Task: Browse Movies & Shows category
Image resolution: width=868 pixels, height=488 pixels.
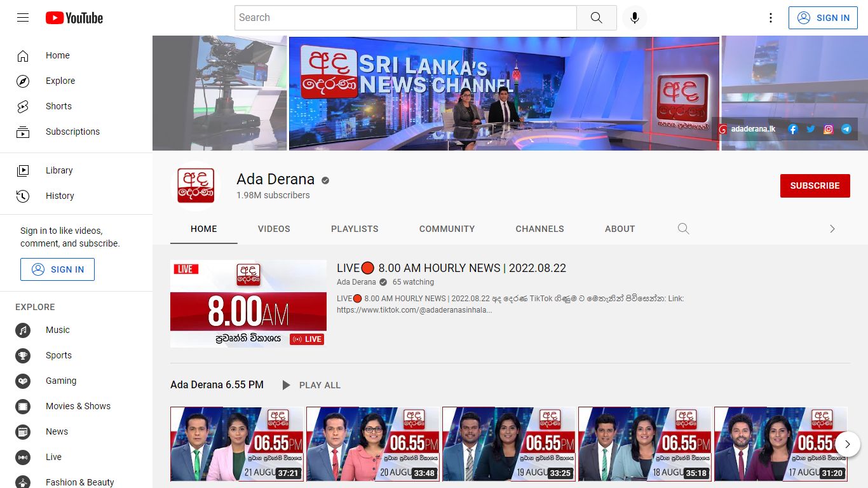Action: (x=76, y=406)
